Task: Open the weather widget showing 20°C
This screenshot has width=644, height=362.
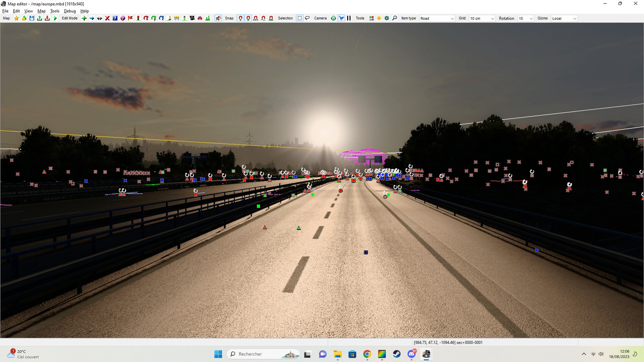Action: [23, 354]
